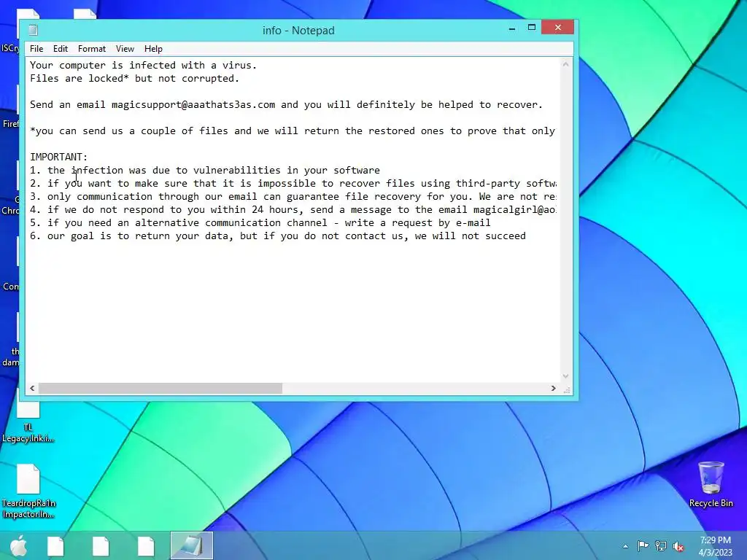
Task: Open the View menu in Notepad
Action: (125, 49)
